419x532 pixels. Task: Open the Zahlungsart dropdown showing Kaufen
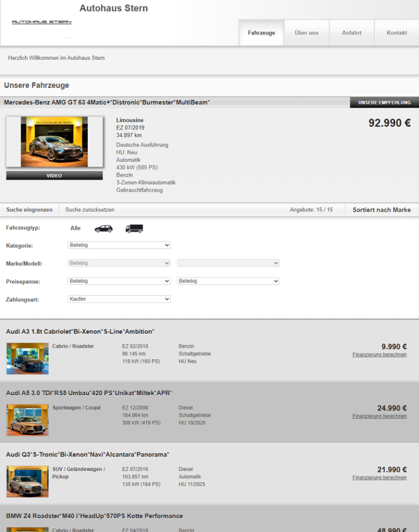click(119, 299)
